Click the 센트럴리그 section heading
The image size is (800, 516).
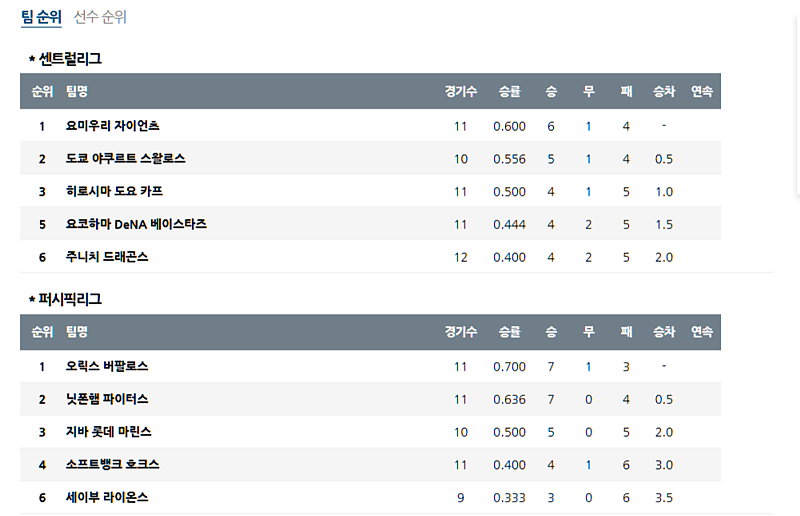click(x=69, y=59)
